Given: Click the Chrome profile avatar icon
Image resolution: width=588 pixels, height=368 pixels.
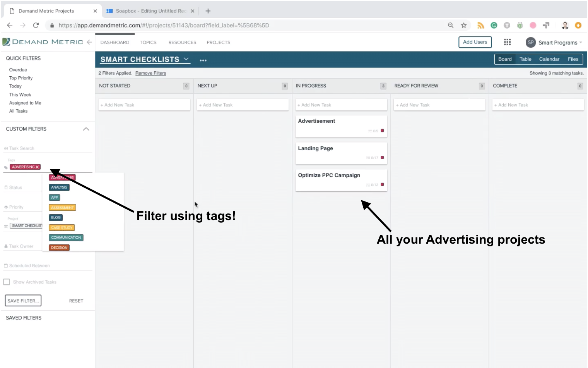Looking at the screenshot, I should (565, 25).
